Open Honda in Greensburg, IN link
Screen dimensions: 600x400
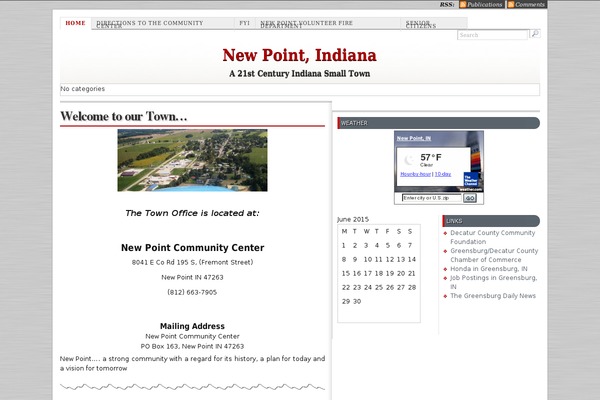tap(489, 269)
